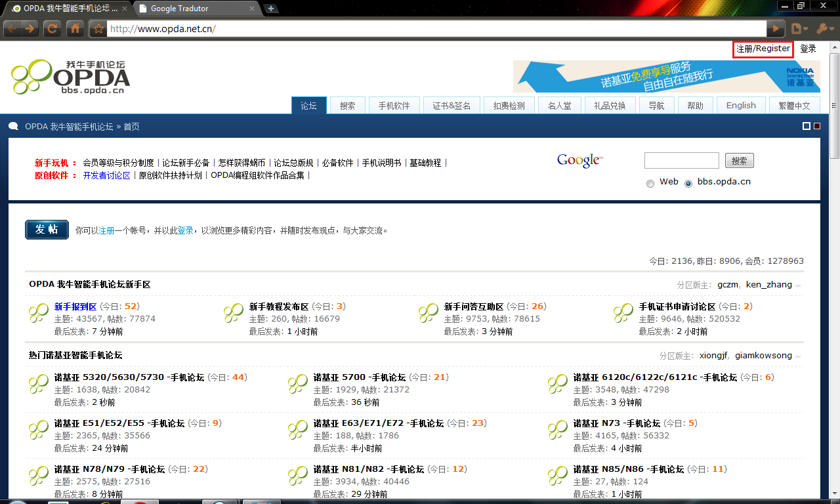Open 会员等级与积分制度 link
This screenshot has width=840, height=504.
tap(118, 163)
